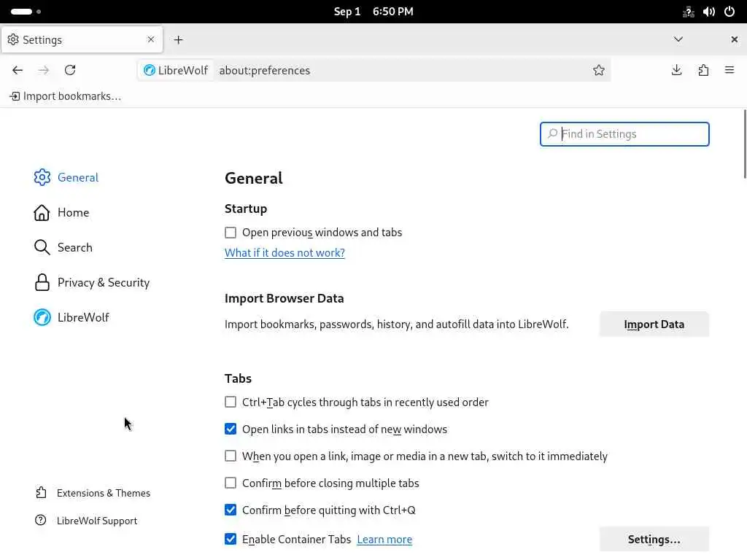Enable Open previous windows and tabs
The width and height of the screenshot is (747, 560).
[x=231, y=233]
